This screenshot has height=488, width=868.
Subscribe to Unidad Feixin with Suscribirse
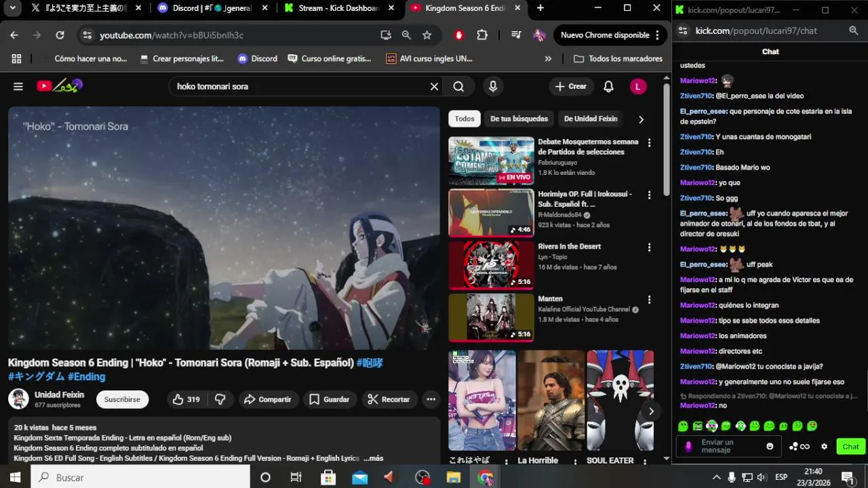coord(122,399)
